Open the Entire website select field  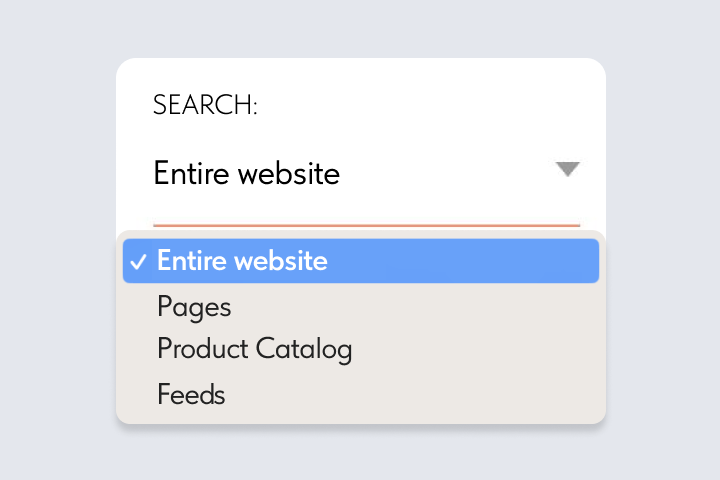click(x=366, y=174)
